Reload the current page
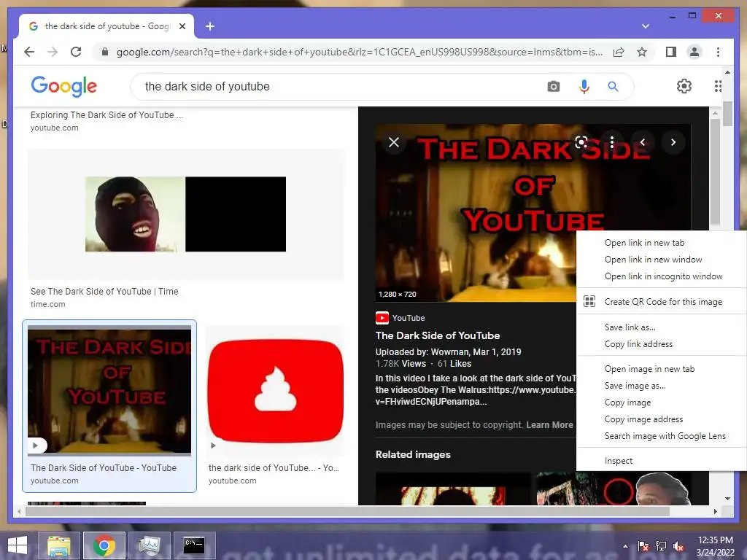 [x=76, y=52]
